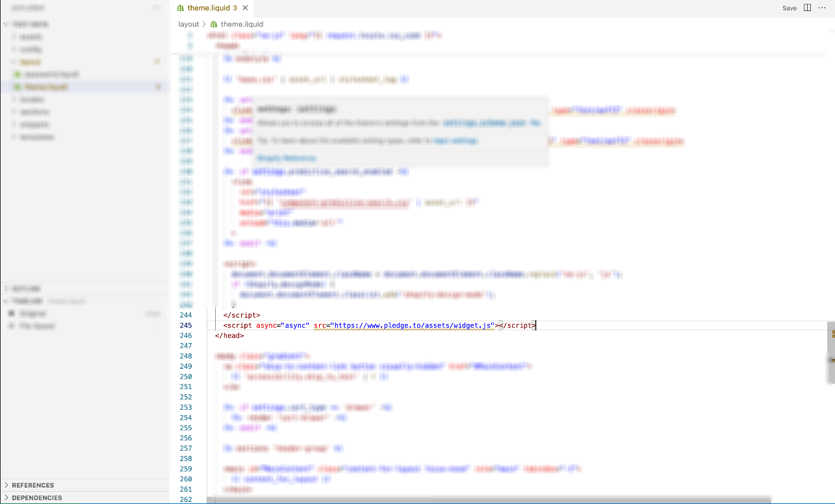Click the Save button

[x=790, y=8]
